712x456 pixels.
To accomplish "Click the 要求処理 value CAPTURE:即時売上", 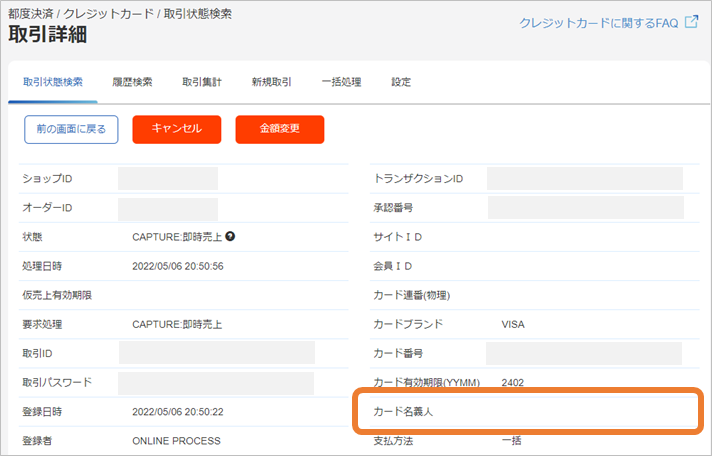I will tap(177, 325).
